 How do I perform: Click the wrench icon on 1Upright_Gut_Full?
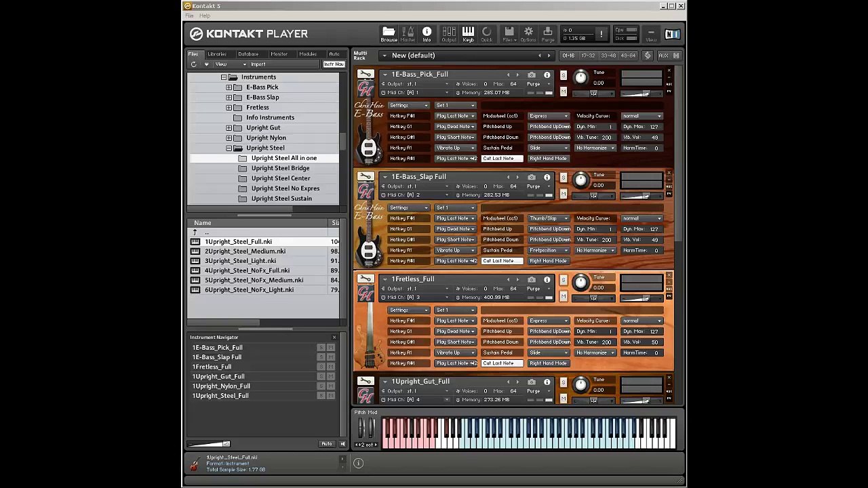(366, 381)
